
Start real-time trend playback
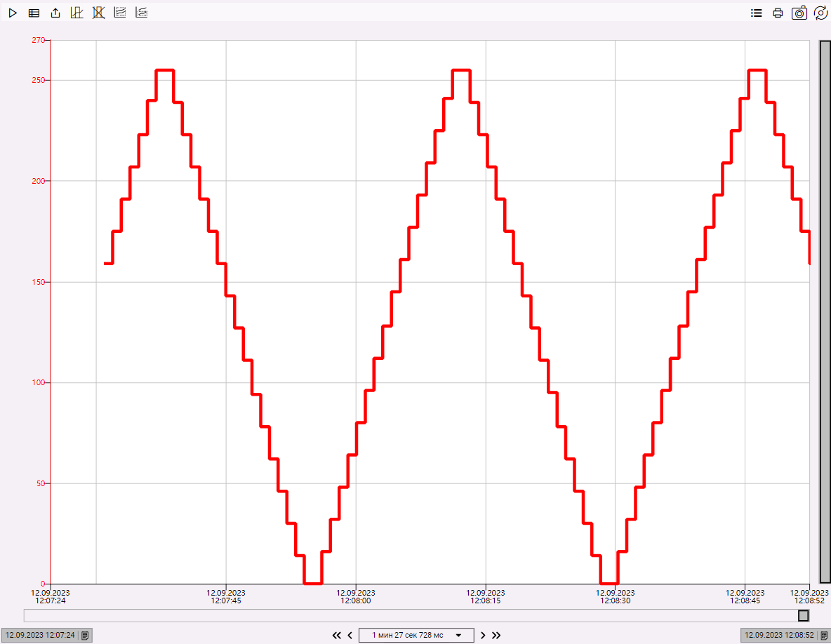coord(13,12)
